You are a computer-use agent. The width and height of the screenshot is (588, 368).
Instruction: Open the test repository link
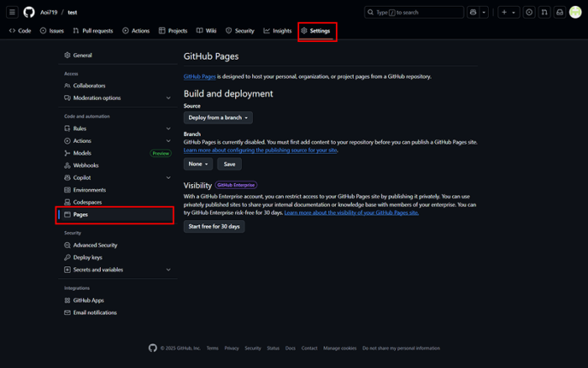pyautogui.click(x=72, y=13)
